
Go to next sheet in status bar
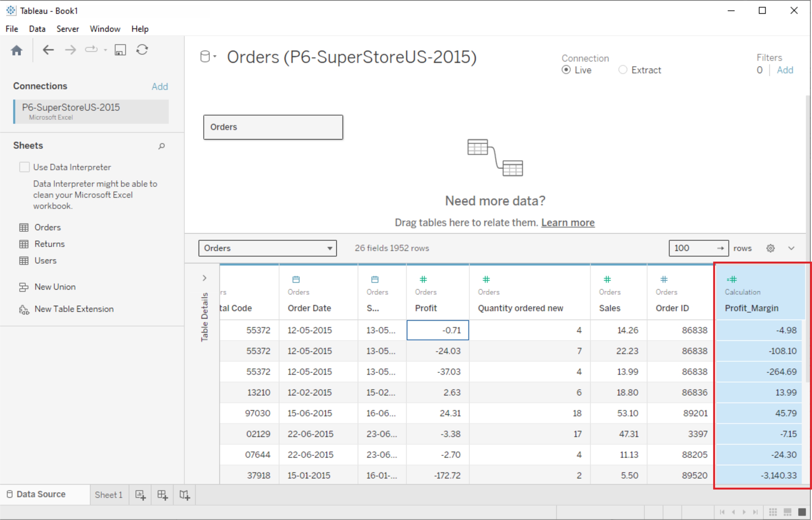click(x=745, y=512)
